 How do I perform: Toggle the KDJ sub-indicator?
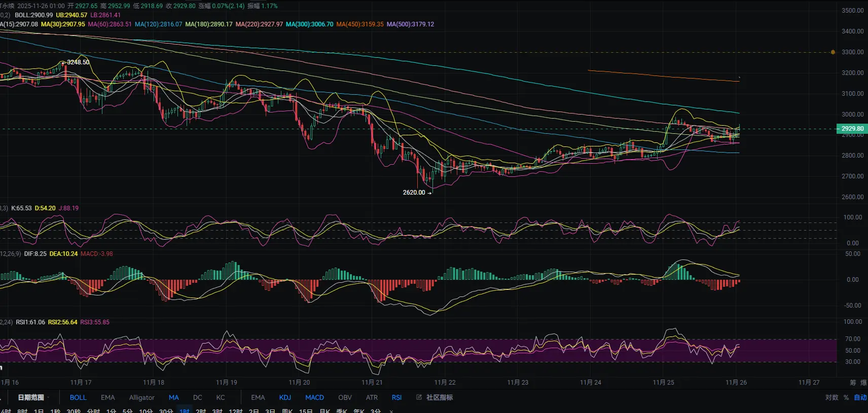(x=285, y=397)
